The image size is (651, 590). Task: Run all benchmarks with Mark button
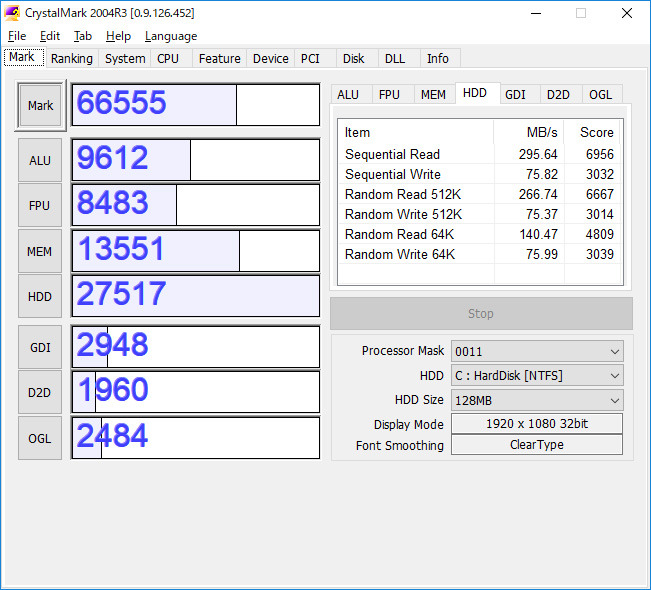40,105
